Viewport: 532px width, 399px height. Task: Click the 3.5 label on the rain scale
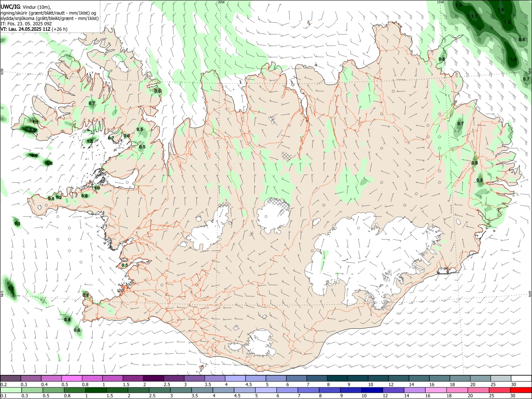tap(195, 396)
